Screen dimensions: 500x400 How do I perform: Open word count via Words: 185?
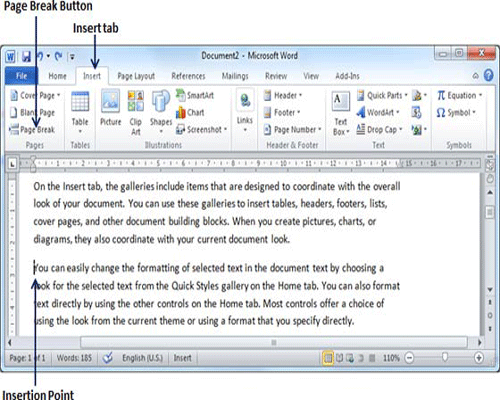pos(74,358)
